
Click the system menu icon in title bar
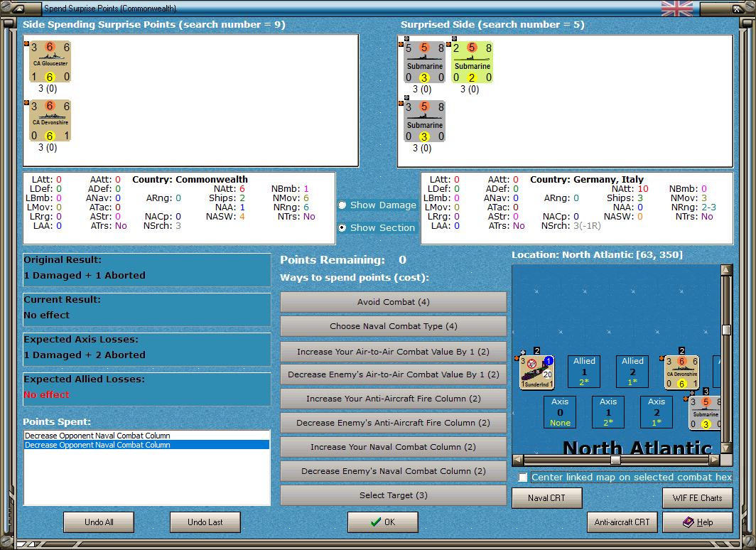pos(18,9)
